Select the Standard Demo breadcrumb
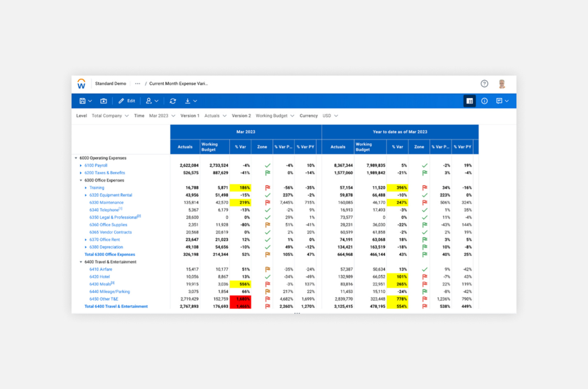The width and height of the screenshot is (588, 389). (110, 83)
